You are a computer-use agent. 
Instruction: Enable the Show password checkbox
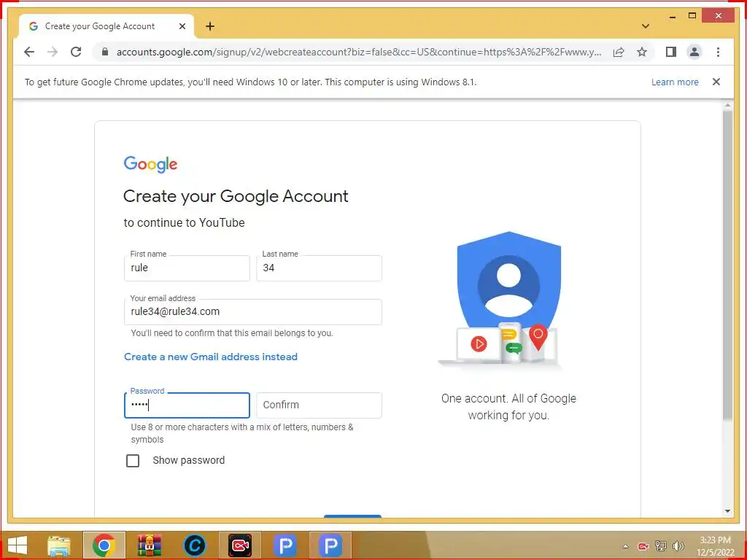tap(133, 461)
